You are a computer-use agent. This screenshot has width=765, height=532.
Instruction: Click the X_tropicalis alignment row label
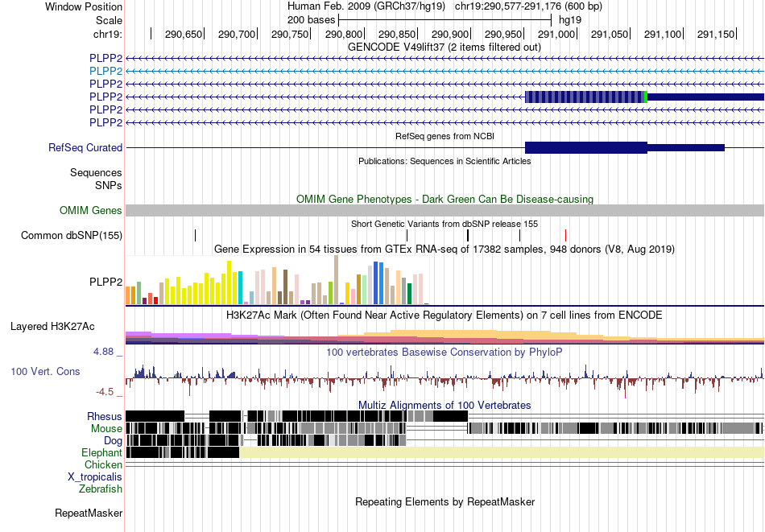click(x=95, y=477)
